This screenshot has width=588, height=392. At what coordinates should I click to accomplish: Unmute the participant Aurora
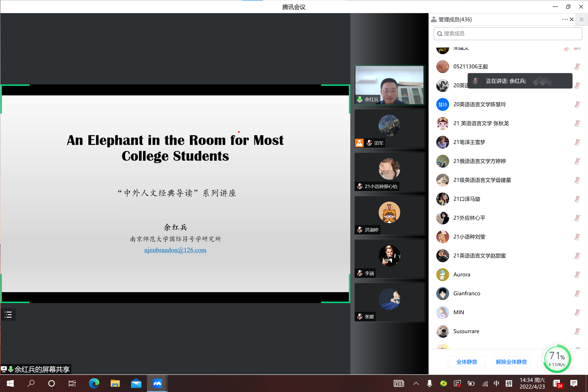click(x=577, y=275)
